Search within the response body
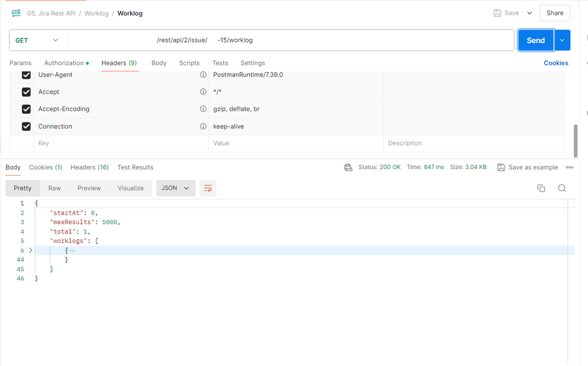 pos(561,187)
